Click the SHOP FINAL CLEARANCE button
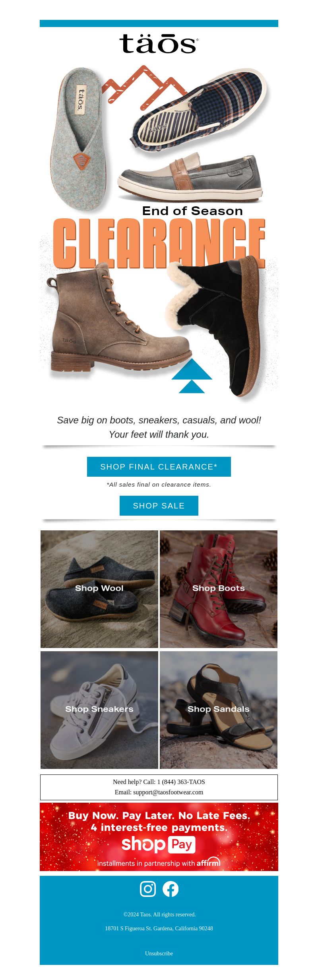This screenshot has height=980, width=318. point(159,467)
